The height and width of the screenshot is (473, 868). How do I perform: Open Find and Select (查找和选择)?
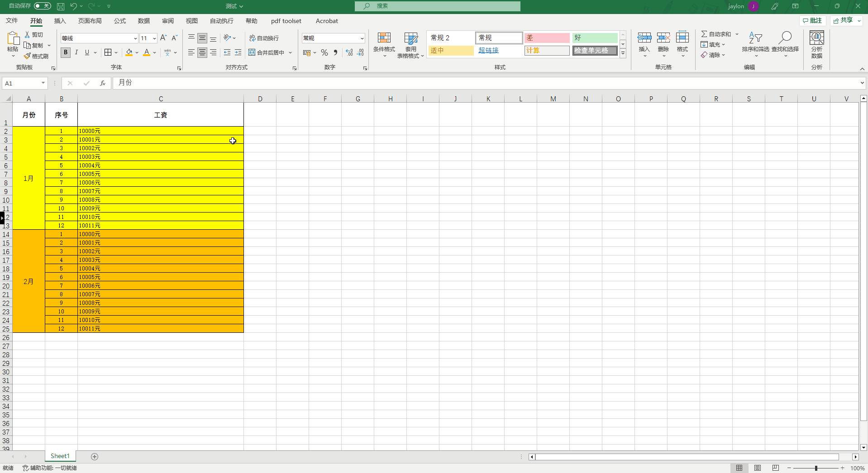[785, 44]
